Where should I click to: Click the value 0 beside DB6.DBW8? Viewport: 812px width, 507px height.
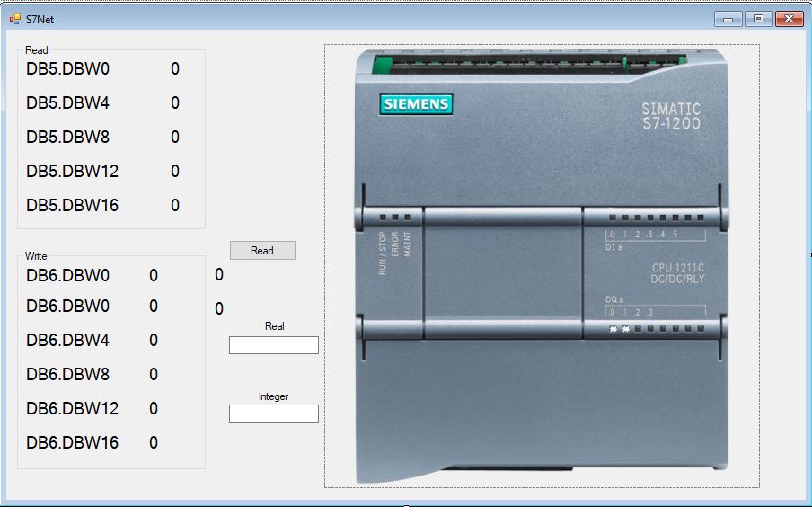[154, 375]
